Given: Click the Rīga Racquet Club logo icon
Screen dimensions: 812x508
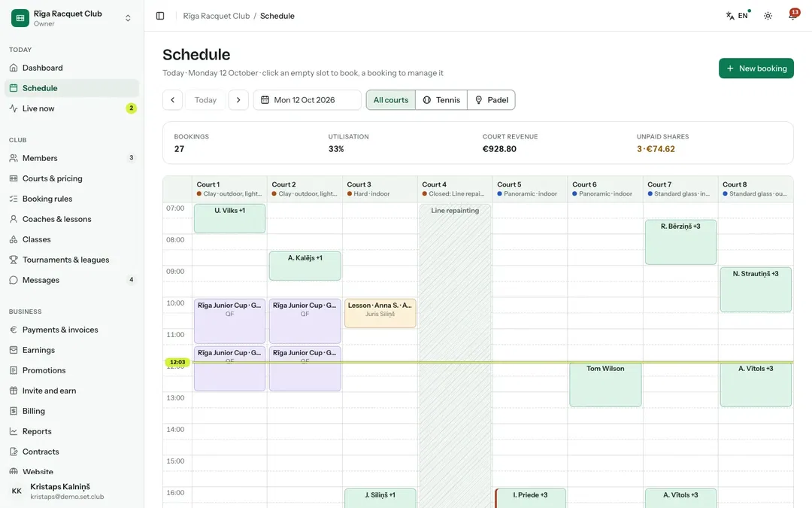Looking at the screenshot, I should pos(20,18).
